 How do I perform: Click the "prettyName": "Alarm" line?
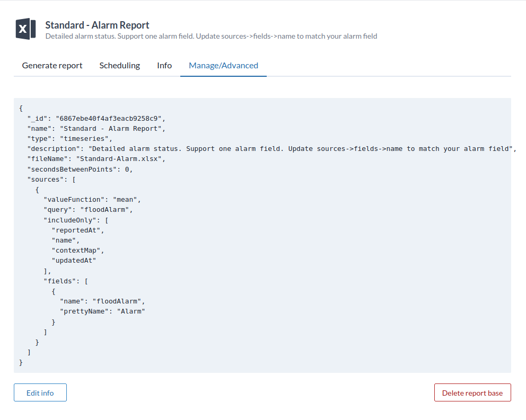tap(102, 311)
